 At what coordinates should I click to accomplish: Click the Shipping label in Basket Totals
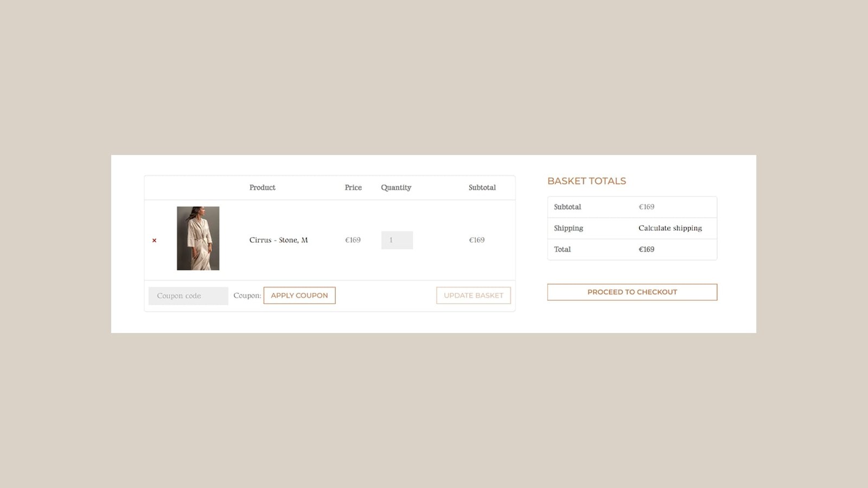click(x=569, y=228)
